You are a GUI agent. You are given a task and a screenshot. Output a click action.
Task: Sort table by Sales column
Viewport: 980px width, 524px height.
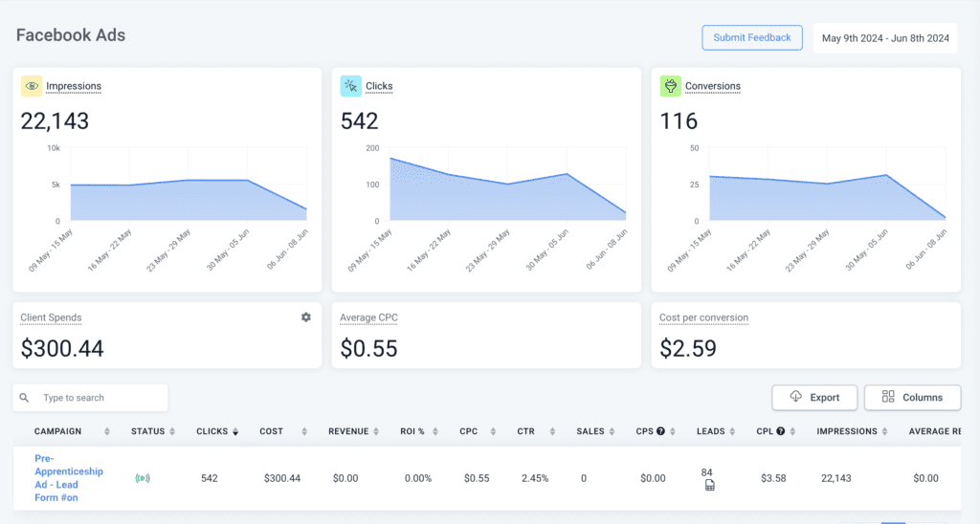[612, 431]
